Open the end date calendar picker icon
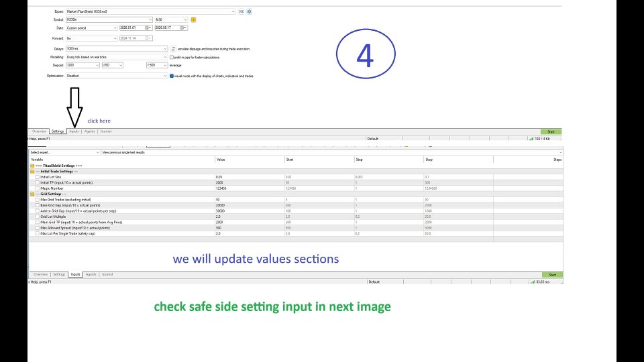The width and height of the screenshot is (644, 362). [182, 28]
